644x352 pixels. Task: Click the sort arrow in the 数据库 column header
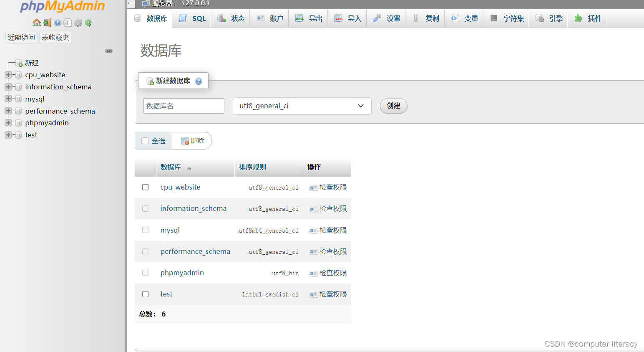coord(189,168)
